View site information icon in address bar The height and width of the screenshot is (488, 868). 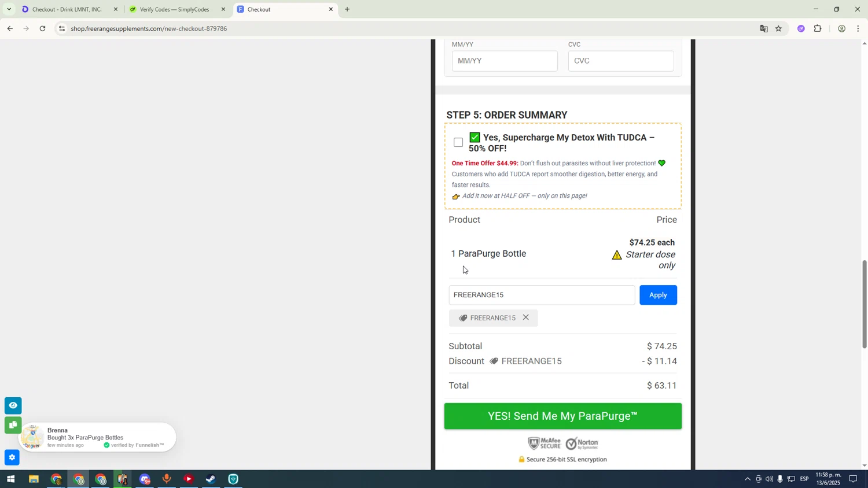click(62, 28)
